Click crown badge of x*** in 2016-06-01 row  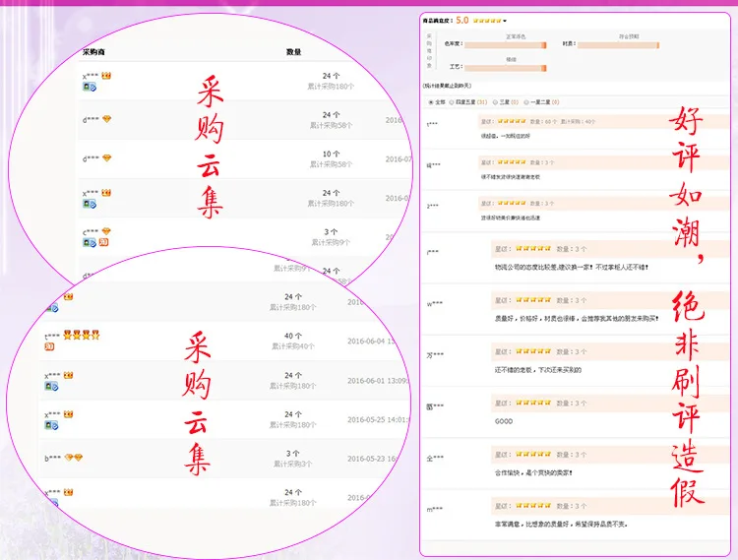[x=68, y=375]
